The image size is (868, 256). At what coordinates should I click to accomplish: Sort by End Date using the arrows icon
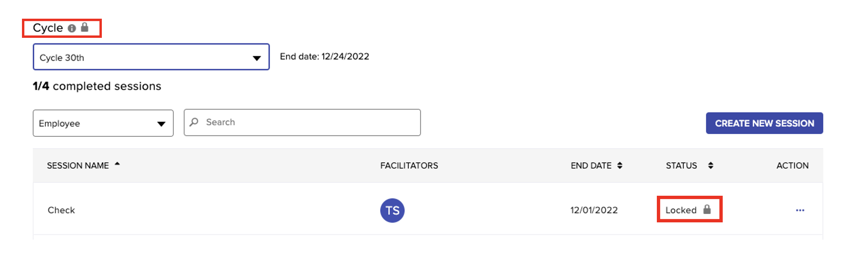point(619,165)
